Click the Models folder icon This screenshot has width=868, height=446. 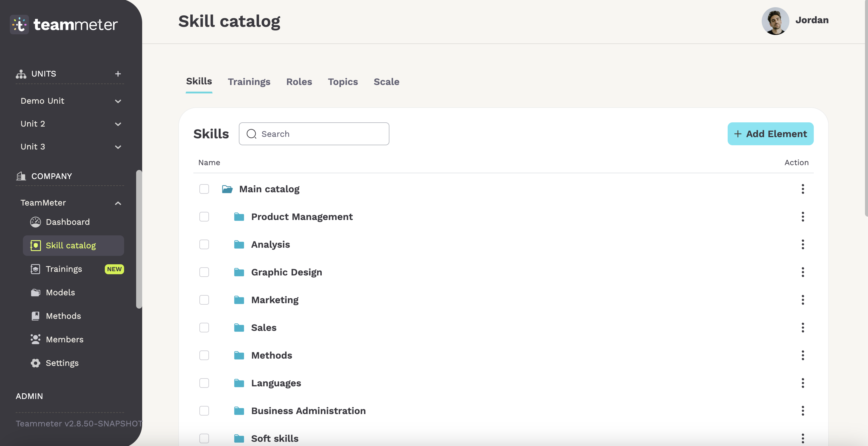pos(35,292)
